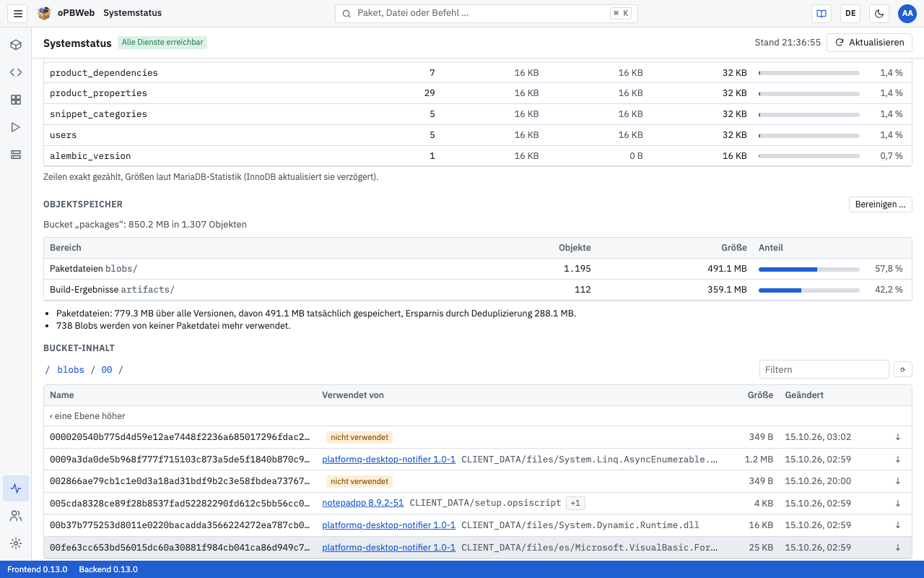
Task: Download blob 000020540b775d4d59e12ae7448f…
Action: click(898, 437)
